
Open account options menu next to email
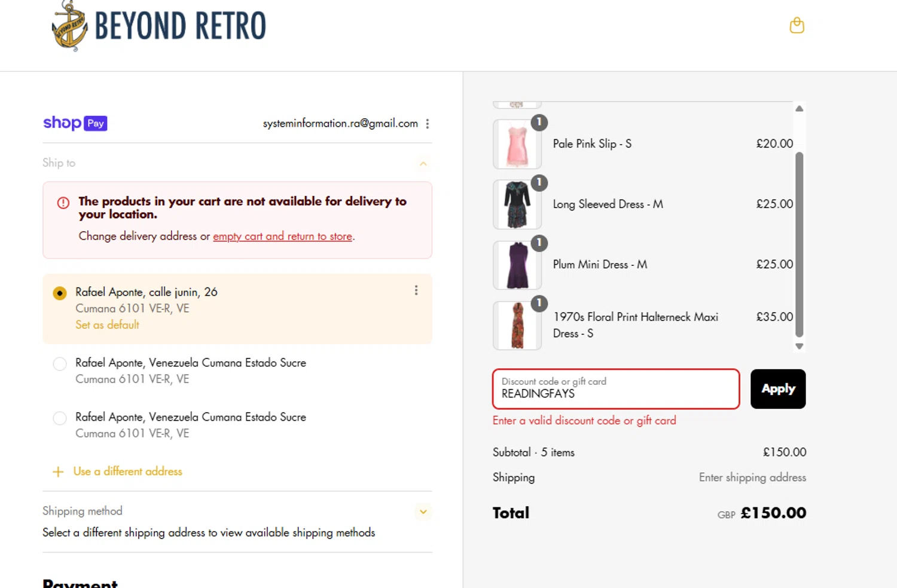pyautogui.click(x=428, y=124)
